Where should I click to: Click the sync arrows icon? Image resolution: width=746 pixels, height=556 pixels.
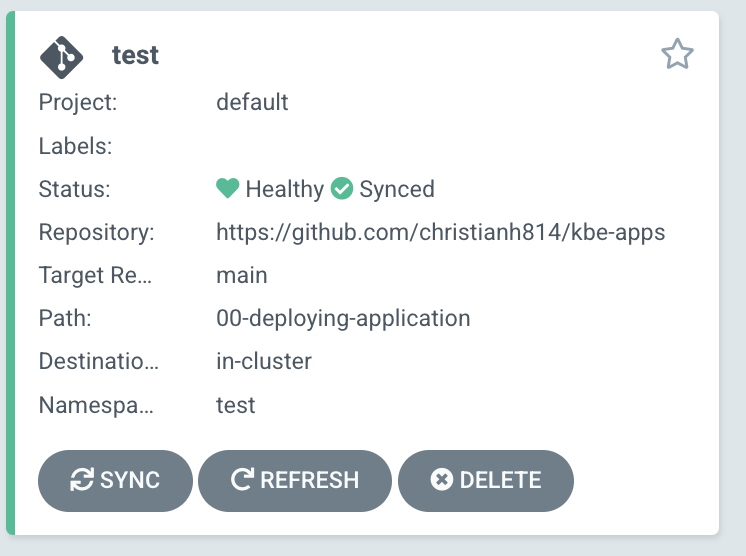pyautogui.click(x=82, y=480)
